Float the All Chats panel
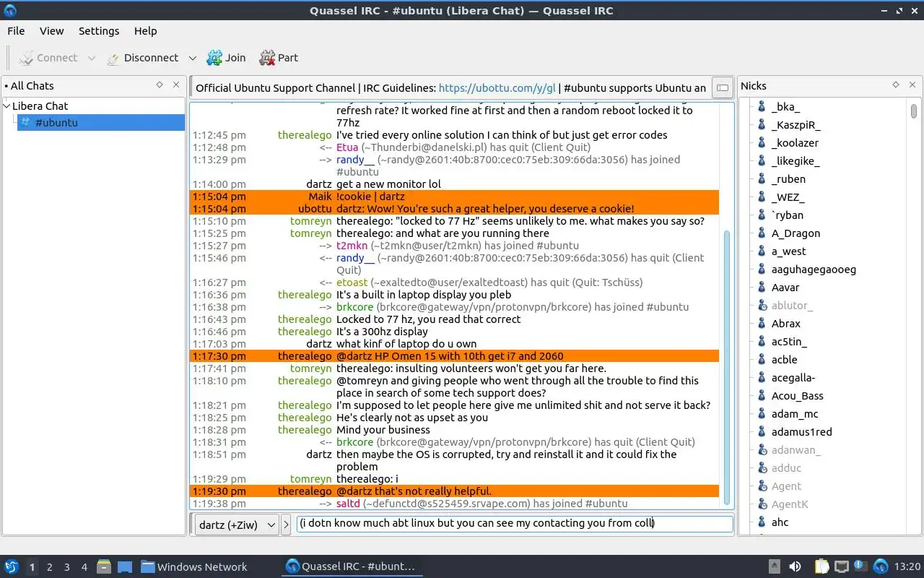The width and height of the screenshot is (924, 578). pos(160,85)
